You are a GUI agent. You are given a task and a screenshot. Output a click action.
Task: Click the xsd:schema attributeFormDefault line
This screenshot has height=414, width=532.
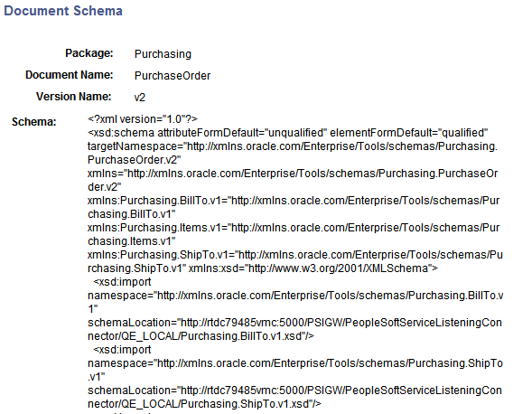(288, 133)
